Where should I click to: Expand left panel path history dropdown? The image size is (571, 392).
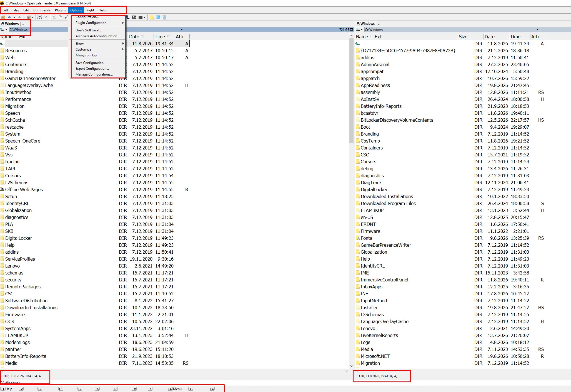182,29
